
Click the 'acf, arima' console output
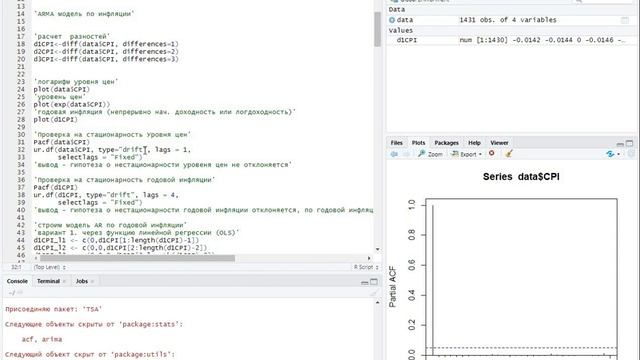42,339
